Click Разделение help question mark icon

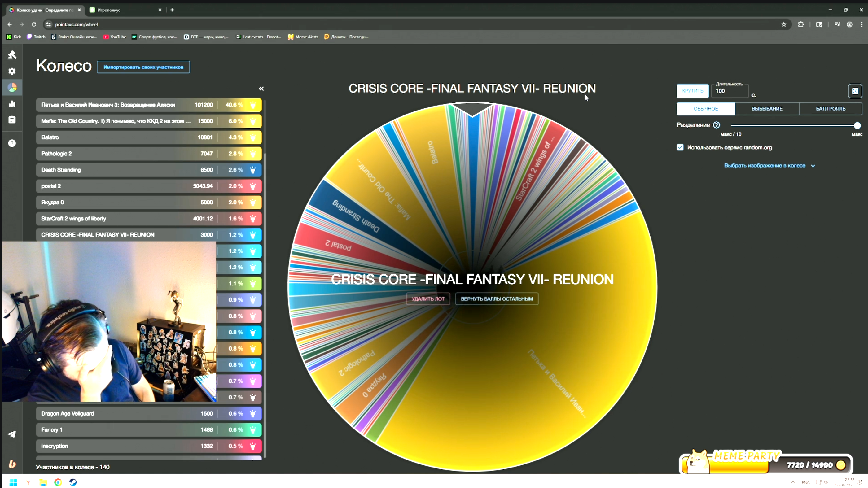click(717, 125)
